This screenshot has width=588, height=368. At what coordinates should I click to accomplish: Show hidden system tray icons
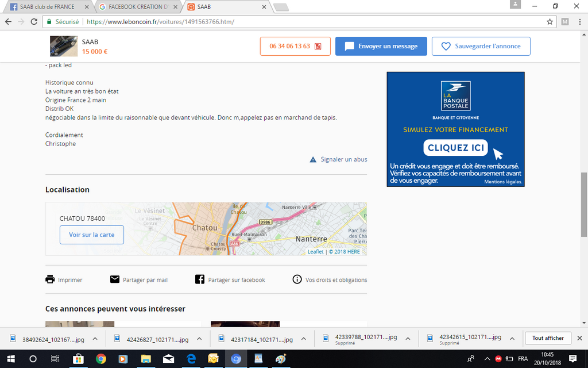pos(487,358)
